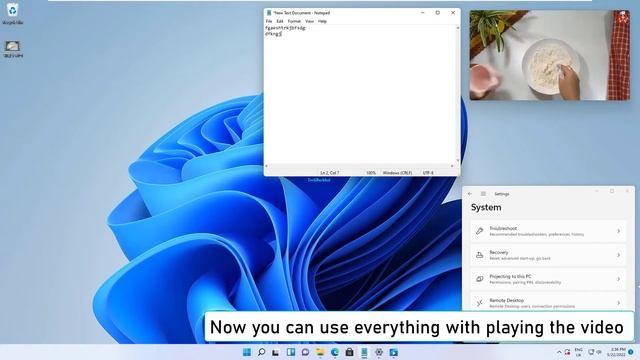Open the Widgets panel icon
640x360 pixels.
tap(291, 352)
